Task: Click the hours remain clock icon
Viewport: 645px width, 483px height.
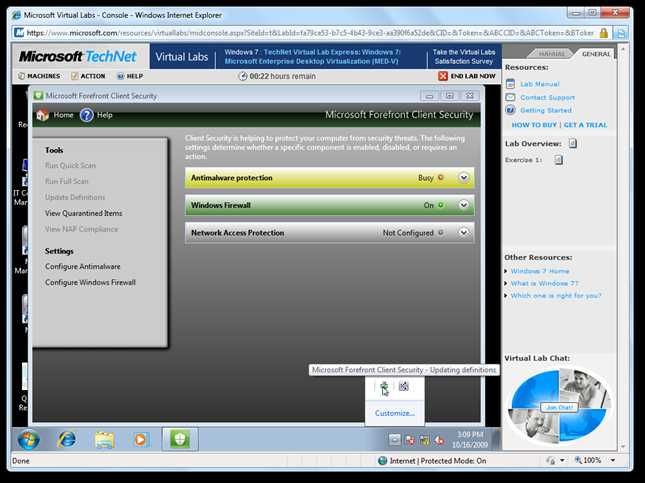Action: click(243, 76)
